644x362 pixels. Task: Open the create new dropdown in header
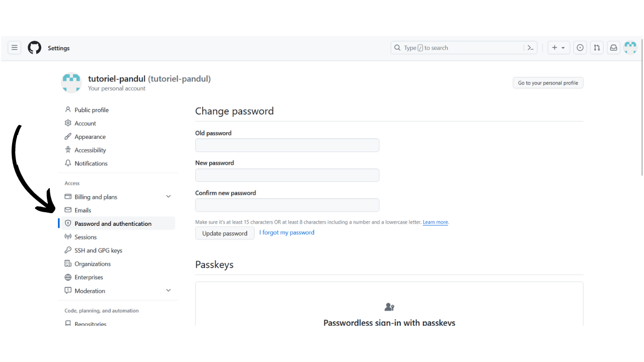point(558,47)
